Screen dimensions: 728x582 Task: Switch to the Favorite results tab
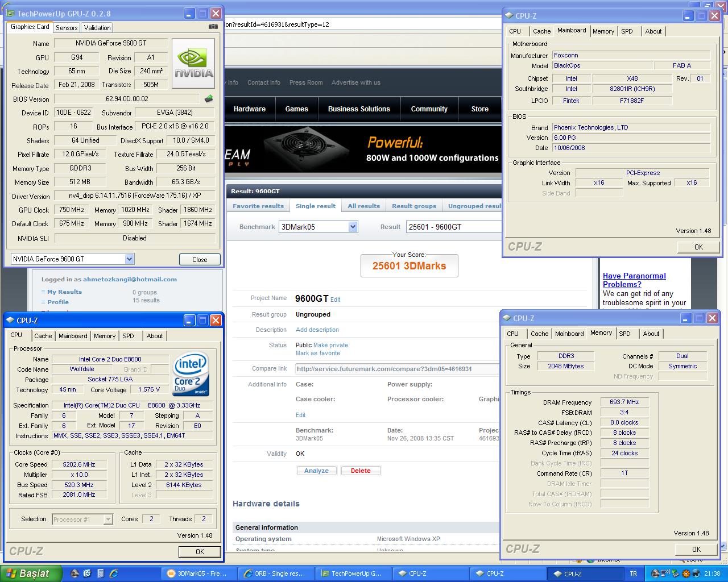click(x=258, y=206)
